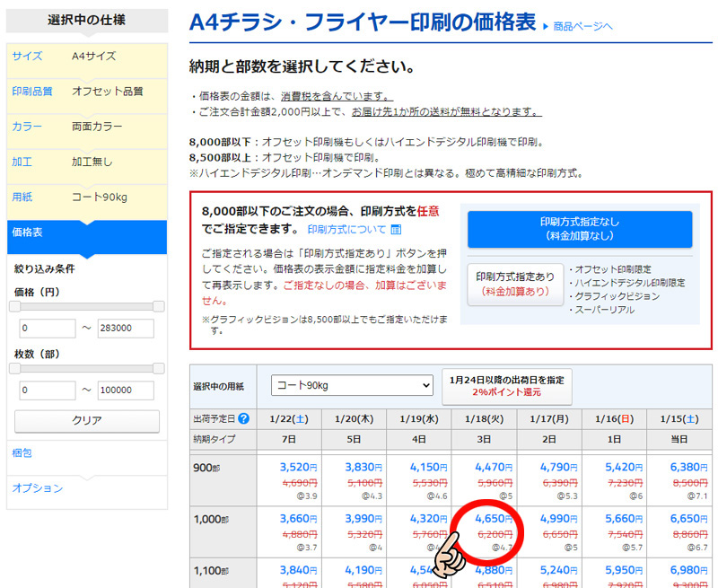The height and width of the screenshot is (588, 718).
Task: Expand the オプション section
Action: click(x=38, y=488)
